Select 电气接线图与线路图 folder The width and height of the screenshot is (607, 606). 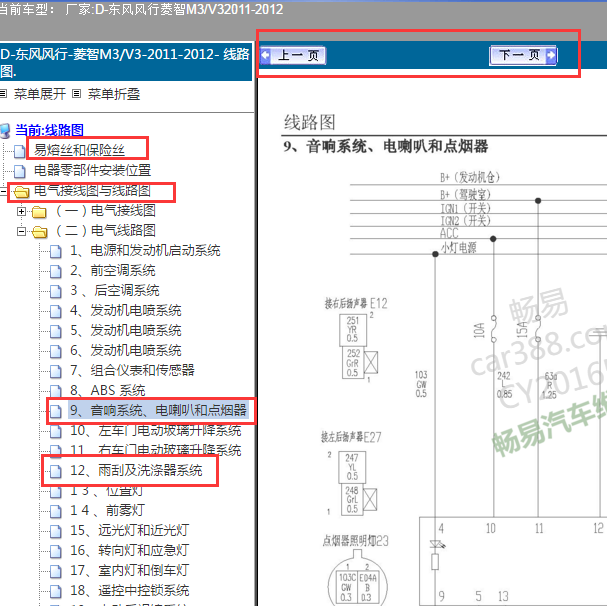coord(92,190)
